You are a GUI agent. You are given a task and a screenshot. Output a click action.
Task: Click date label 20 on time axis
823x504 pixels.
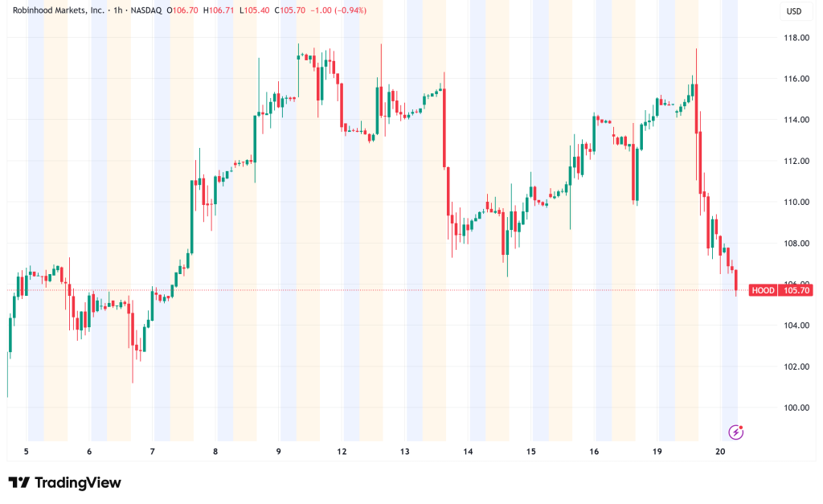tap(720, 452)
